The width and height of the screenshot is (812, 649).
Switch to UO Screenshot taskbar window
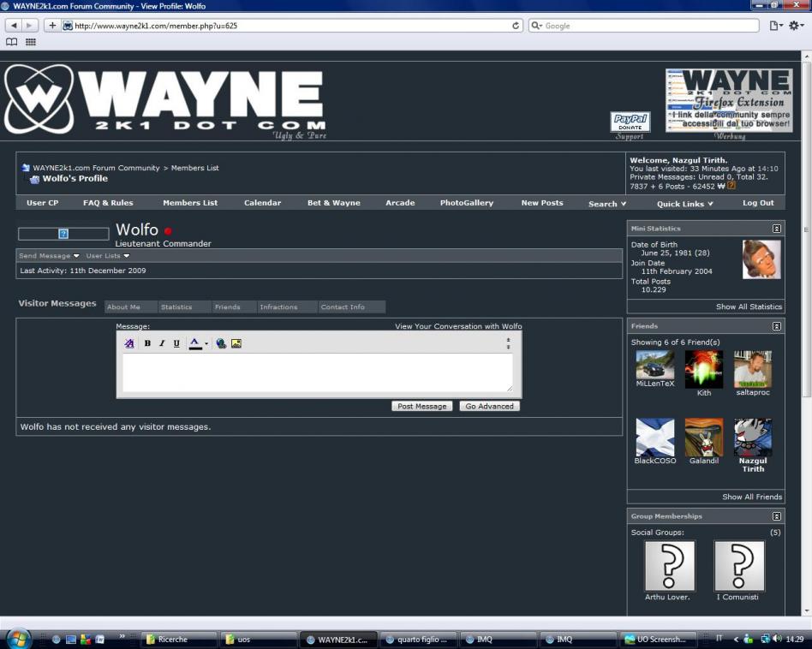click(657, 640)
